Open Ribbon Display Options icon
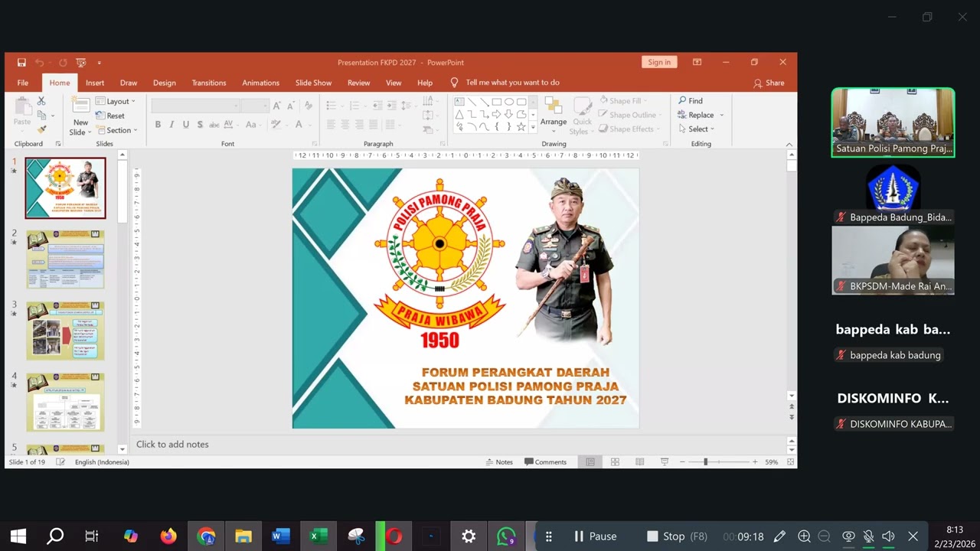Image resolution: width=980 pixels, height=551 pixels. [697, 63]
